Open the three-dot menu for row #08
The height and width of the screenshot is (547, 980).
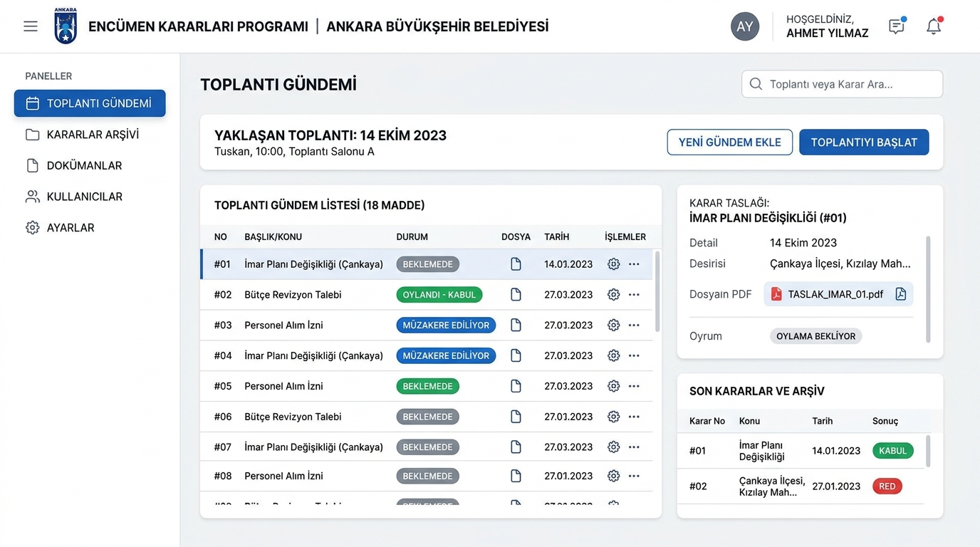634,476
